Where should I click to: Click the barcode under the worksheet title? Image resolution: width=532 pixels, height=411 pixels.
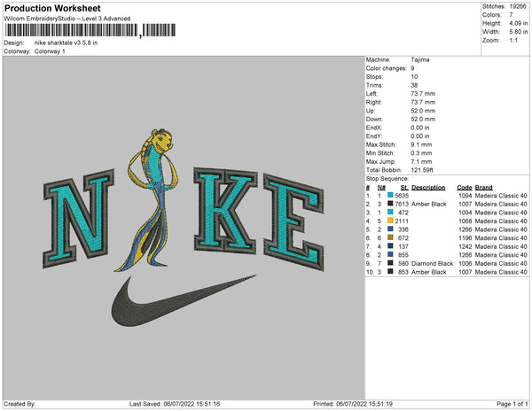[90, 30]
